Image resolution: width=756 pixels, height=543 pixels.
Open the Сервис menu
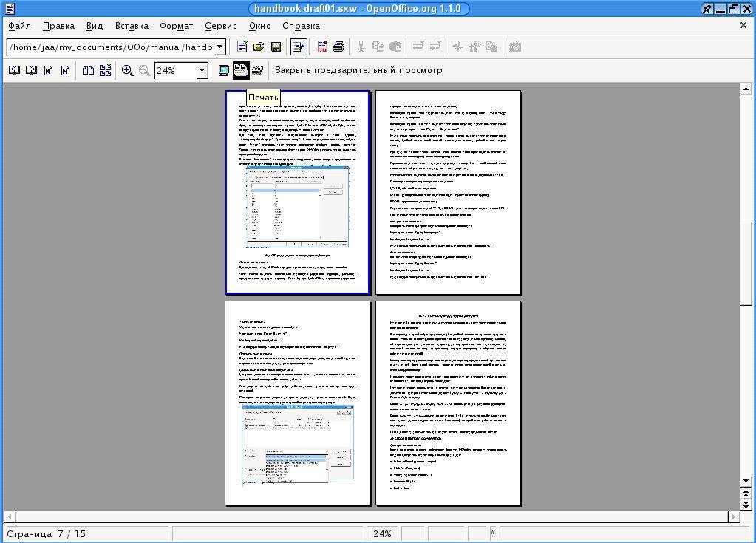pos(221,26)
